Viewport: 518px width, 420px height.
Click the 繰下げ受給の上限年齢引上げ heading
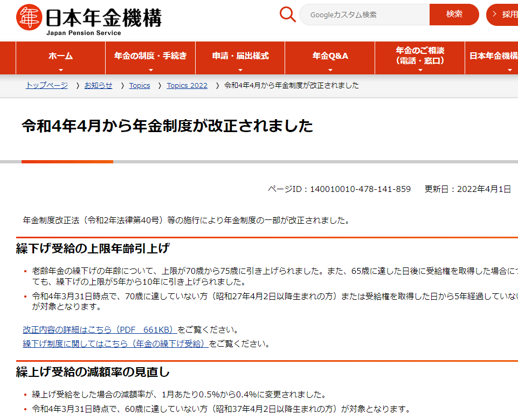[93, 249]
